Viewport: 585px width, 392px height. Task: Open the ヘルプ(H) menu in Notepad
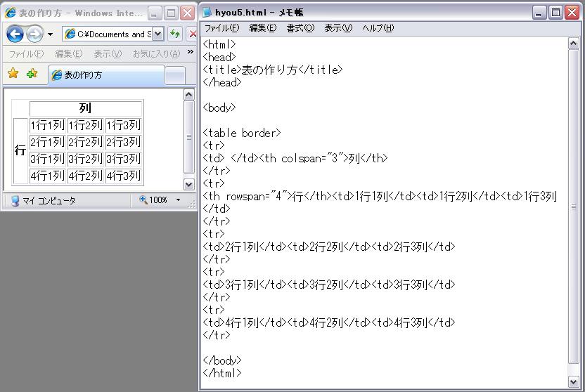point(378,28)
